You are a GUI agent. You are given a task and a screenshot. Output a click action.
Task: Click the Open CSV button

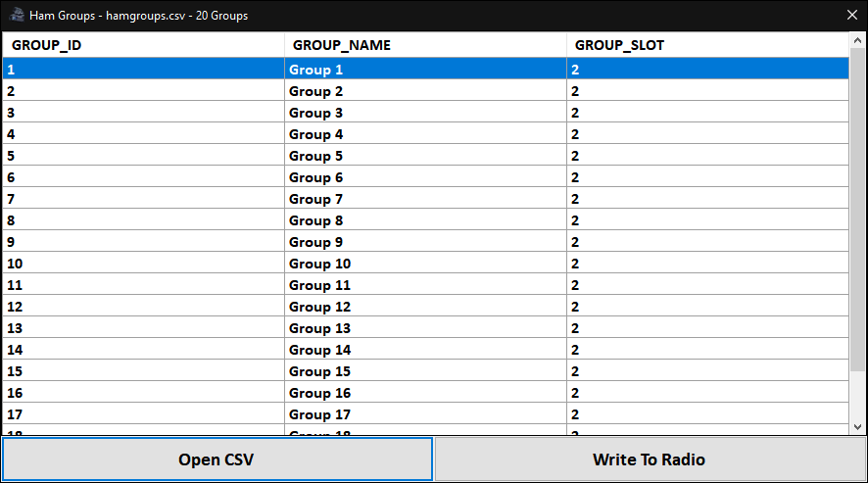pyautogui.click(x=217, y=459)
